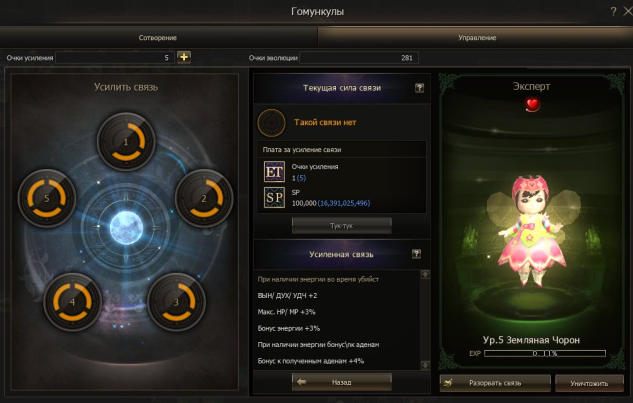Click the SP cost icon
633x403 pixels.
pyautogui.click(x=274, y=197)
